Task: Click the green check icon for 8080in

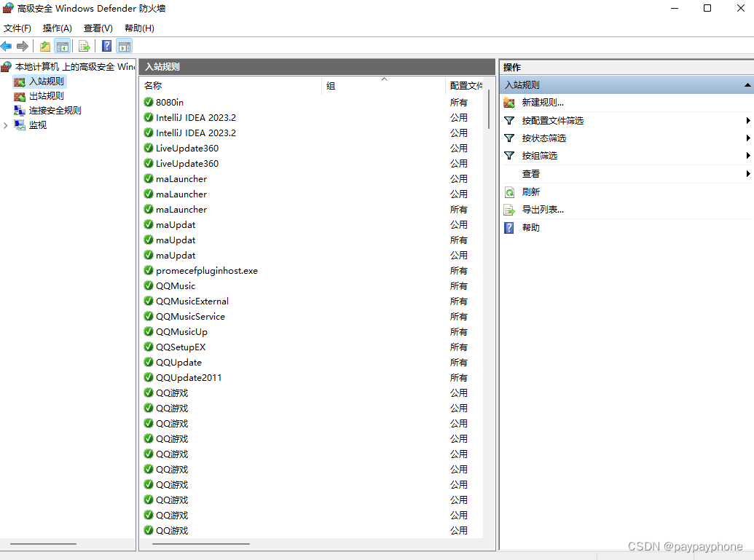Action: tap(149, 102)
